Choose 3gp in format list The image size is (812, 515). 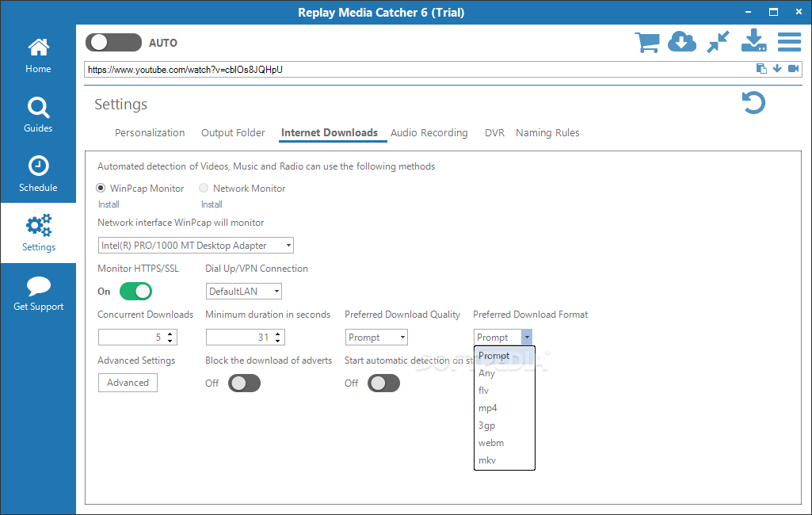pos(505,425)
